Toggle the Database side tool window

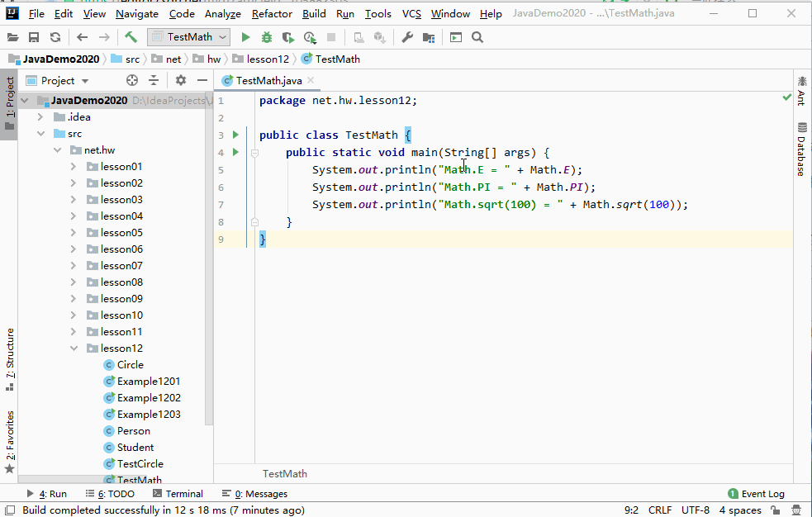point(801,149)
